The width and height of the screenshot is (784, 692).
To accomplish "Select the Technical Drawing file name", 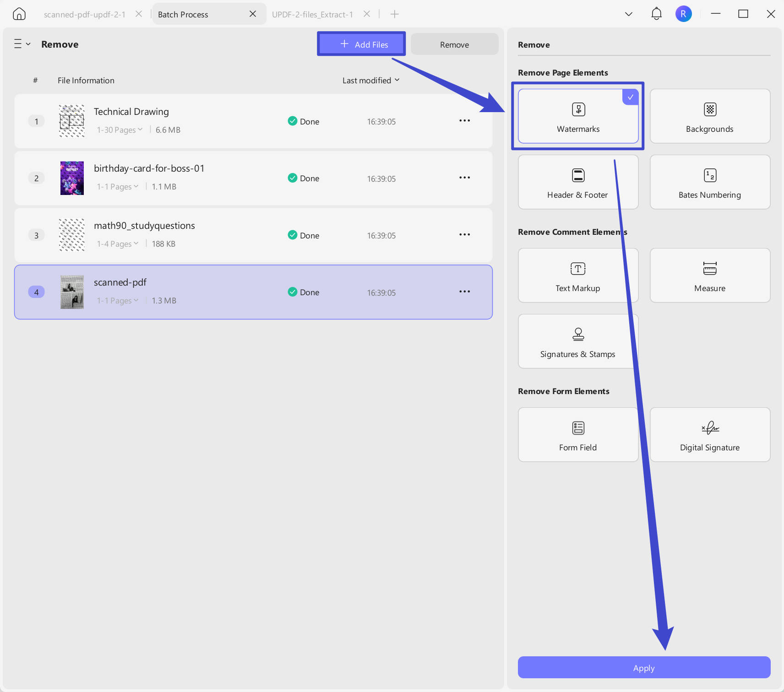I will (x=131, y=112).
